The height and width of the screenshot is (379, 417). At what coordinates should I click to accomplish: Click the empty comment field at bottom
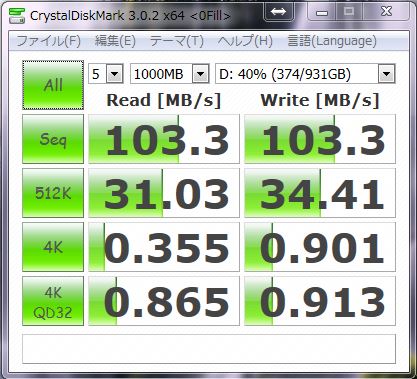click(x=209, y=349)
